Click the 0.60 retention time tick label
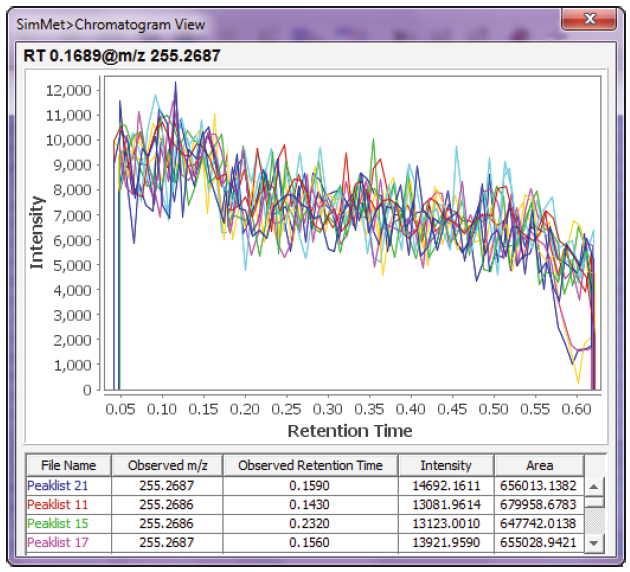Viewport: 630px width, 572px height. (577, 409)
